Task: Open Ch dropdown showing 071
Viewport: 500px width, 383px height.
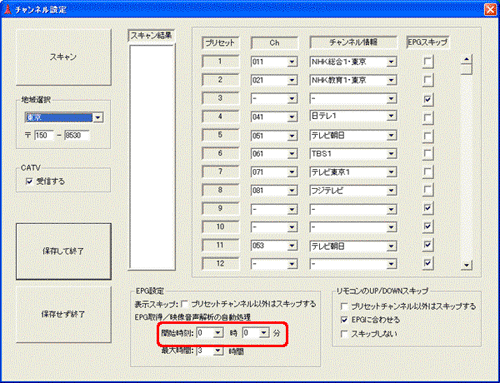Action: pyautogui.click(x=292, y=172)
